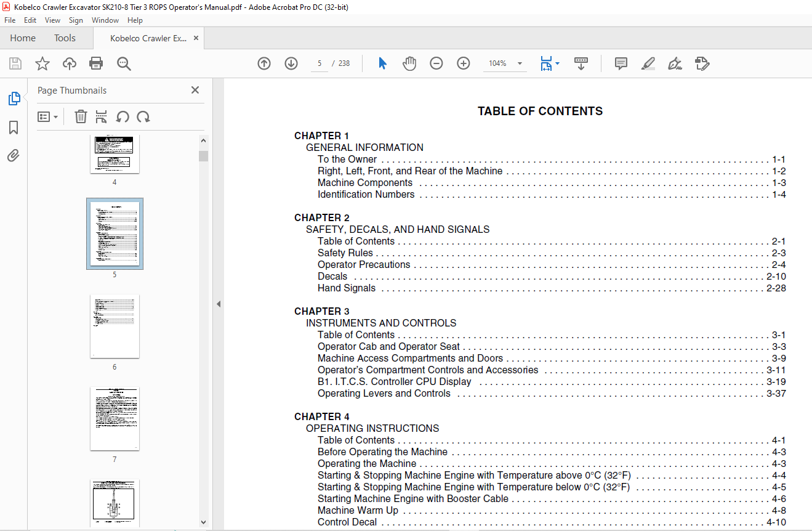The width and height of the screenshot is (812, 531).
Task: Open the Attachments paperclip panel
Action: pos(14,155)
